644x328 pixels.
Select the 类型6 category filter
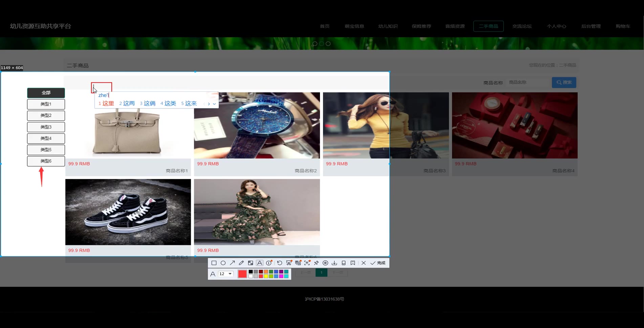46,161
